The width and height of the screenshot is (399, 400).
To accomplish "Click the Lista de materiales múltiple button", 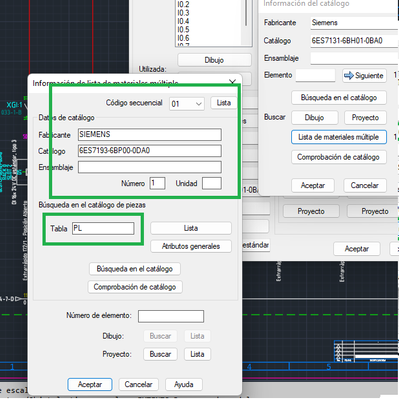I will [x=339, y=137].
